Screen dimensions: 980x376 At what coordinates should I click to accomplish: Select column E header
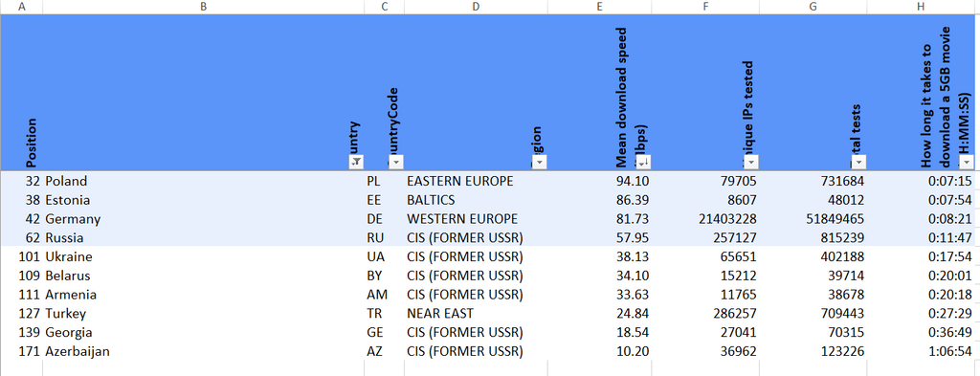click(600, 7)
